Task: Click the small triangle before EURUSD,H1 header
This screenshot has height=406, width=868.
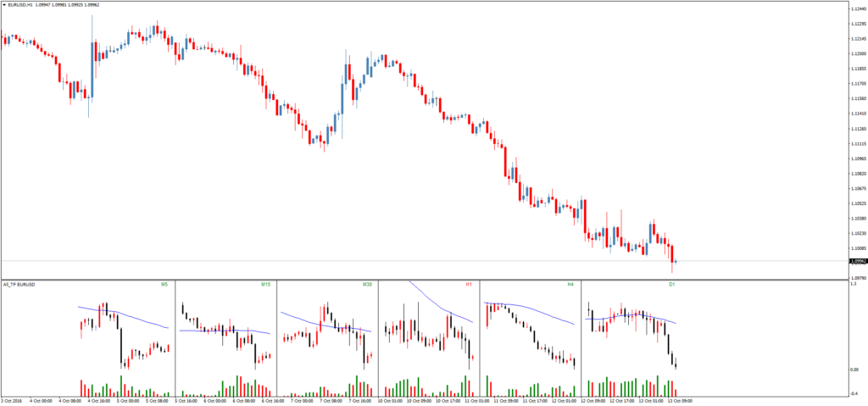Action: 4,4
